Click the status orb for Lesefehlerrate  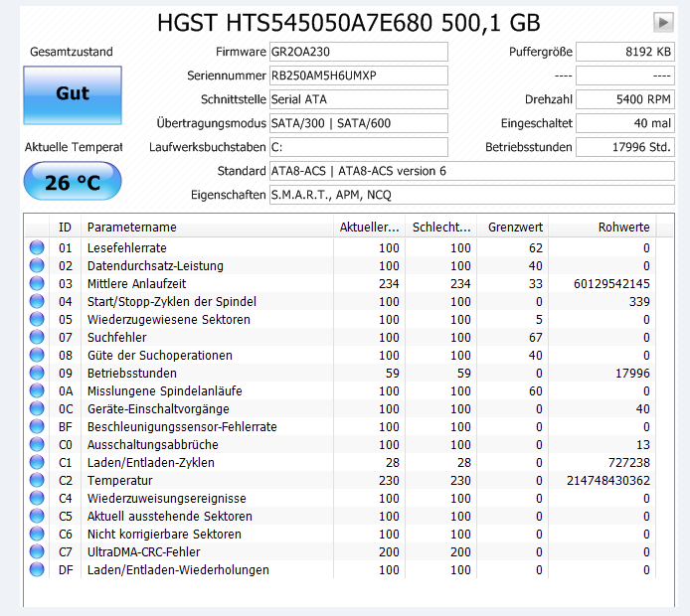pos(37,248)
